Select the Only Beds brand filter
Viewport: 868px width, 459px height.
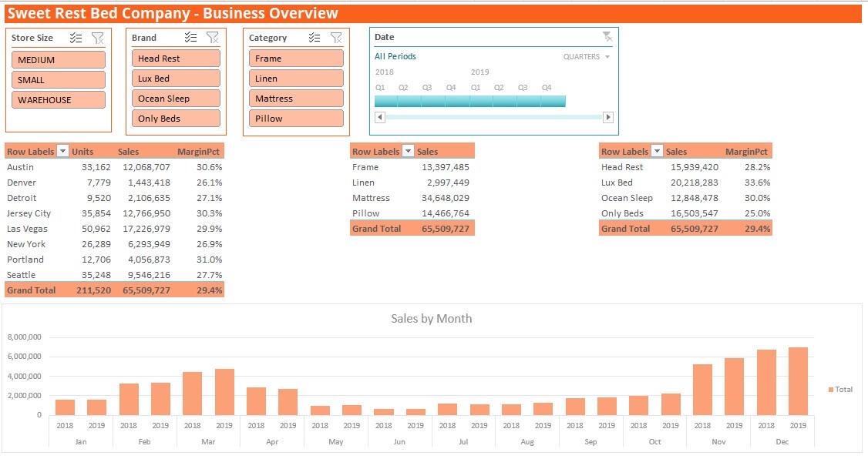(x=177, y=119)
